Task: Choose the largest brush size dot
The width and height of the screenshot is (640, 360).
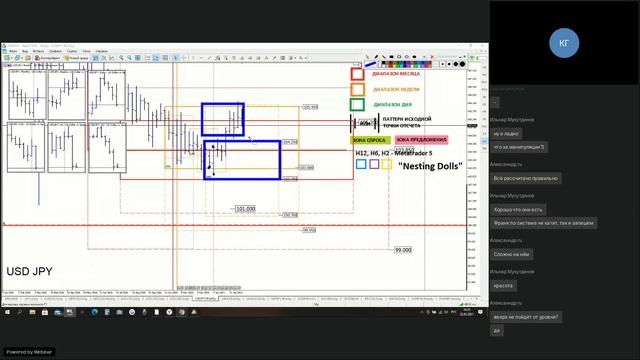Action: [x=462, y=64]
